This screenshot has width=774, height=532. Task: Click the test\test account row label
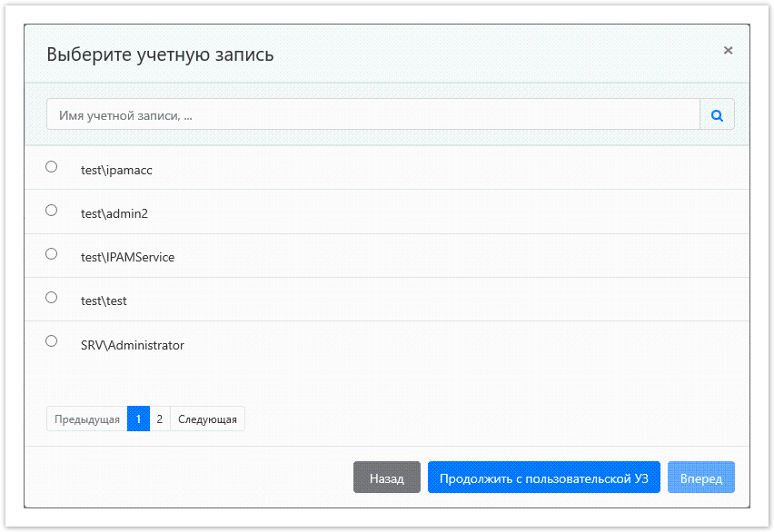click(x=104, y=300)
